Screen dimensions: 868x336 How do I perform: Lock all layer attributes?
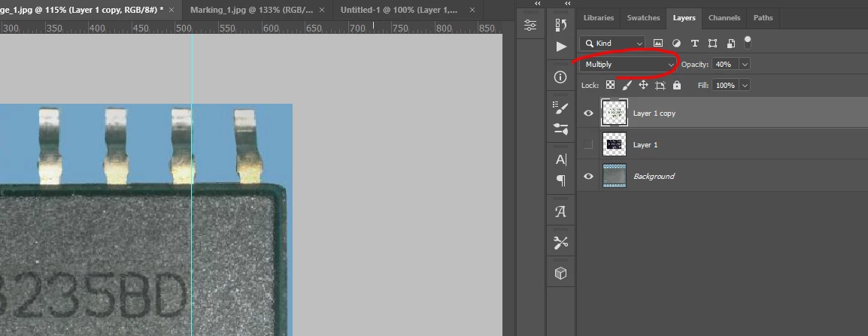pos(676,85)
